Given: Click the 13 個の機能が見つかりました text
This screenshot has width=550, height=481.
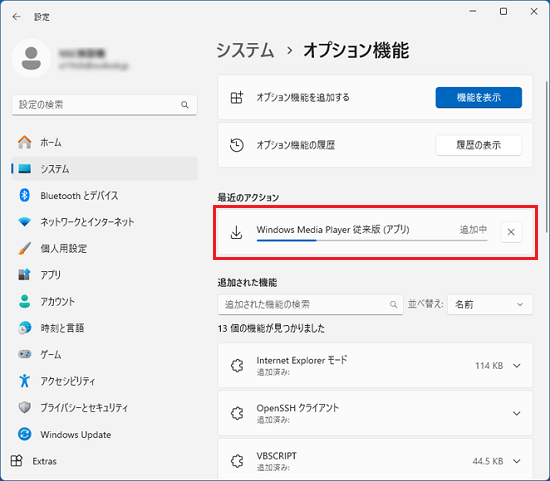Looking at the screenshot, I should [271, 328].
